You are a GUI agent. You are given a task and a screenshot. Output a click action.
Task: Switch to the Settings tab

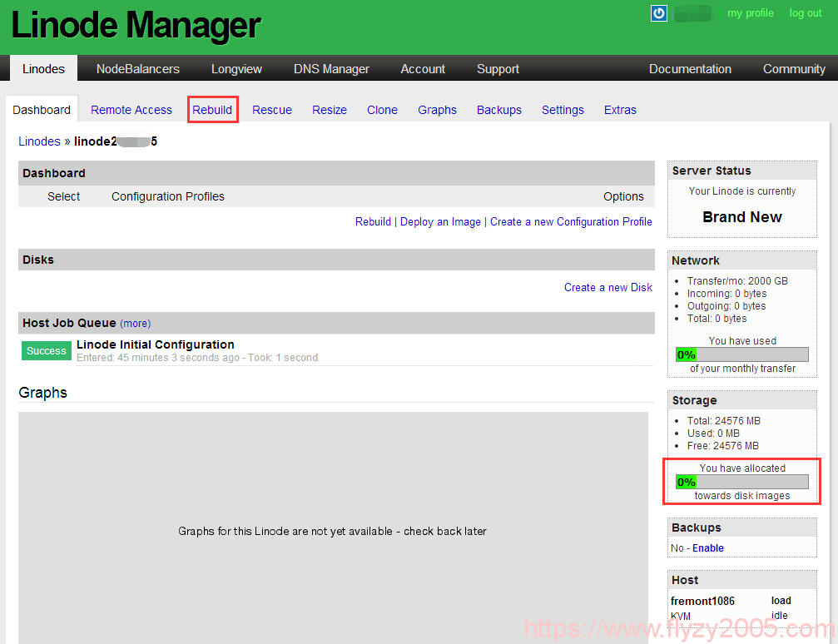[563, 110]
